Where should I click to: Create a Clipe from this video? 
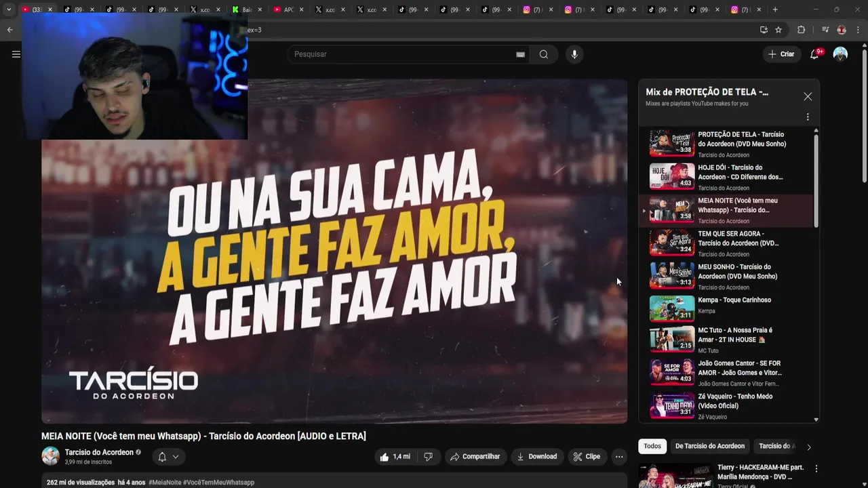click(x=587, y=457)
